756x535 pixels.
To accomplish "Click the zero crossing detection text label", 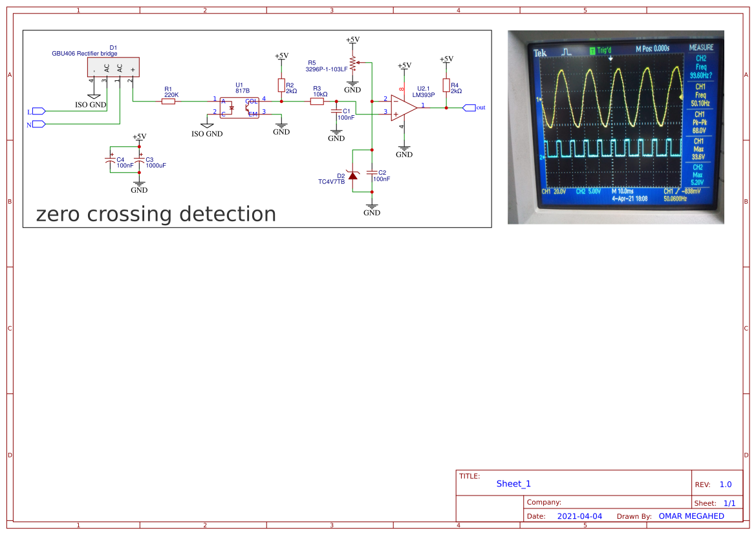I will click(x=155, y=213).
